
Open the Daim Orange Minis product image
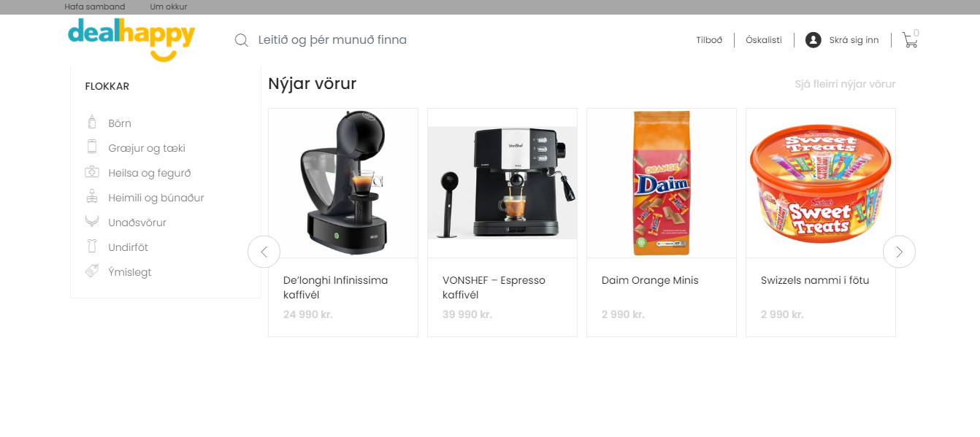662,183
